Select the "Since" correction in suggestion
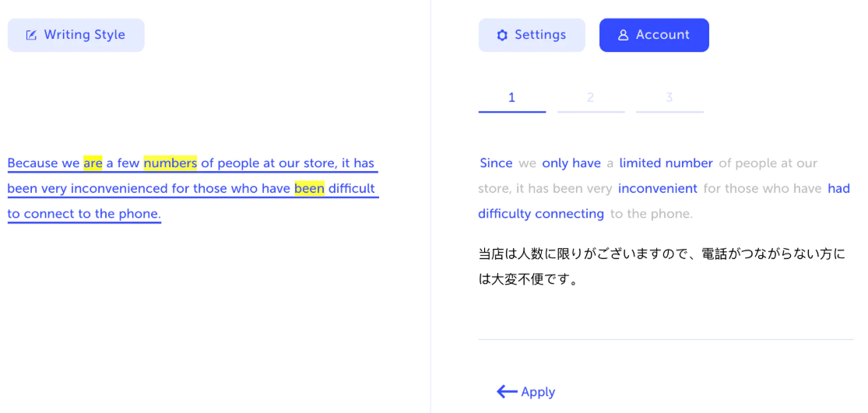The height and width of the screenshot is (413, 868). (496, 163)
